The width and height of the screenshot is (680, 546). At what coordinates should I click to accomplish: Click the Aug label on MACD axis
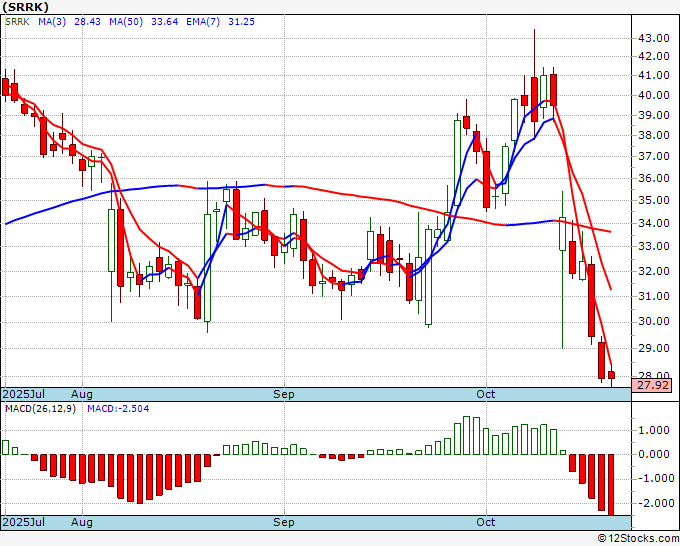(82, 522)
